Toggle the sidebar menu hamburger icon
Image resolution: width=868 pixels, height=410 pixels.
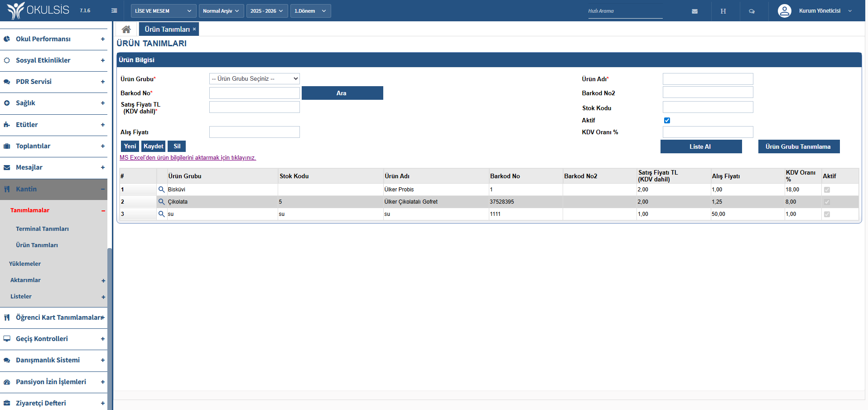click(x=114, y=11)
